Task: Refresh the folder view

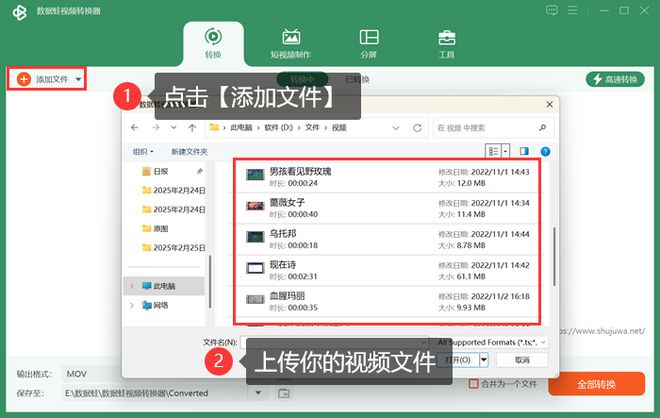Action: coord(417,128)
